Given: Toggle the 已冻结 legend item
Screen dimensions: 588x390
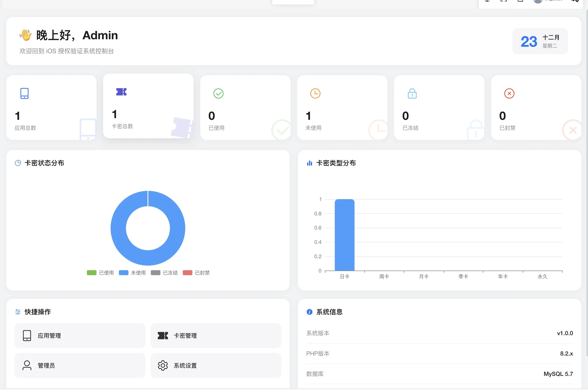Looking at the screenshot, I should click(164, 273).
